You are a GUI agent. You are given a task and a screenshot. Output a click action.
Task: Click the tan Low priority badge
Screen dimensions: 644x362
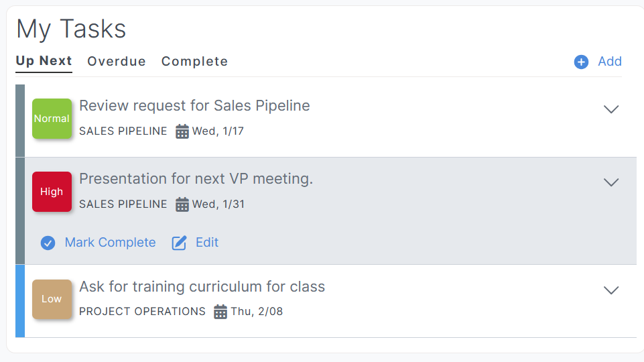pos(52,299)
